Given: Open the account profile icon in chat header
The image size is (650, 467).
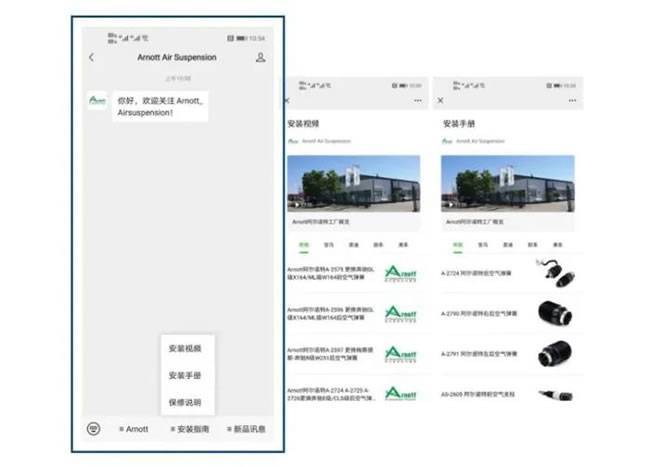Looking at the screenshot, I should 260,58.
